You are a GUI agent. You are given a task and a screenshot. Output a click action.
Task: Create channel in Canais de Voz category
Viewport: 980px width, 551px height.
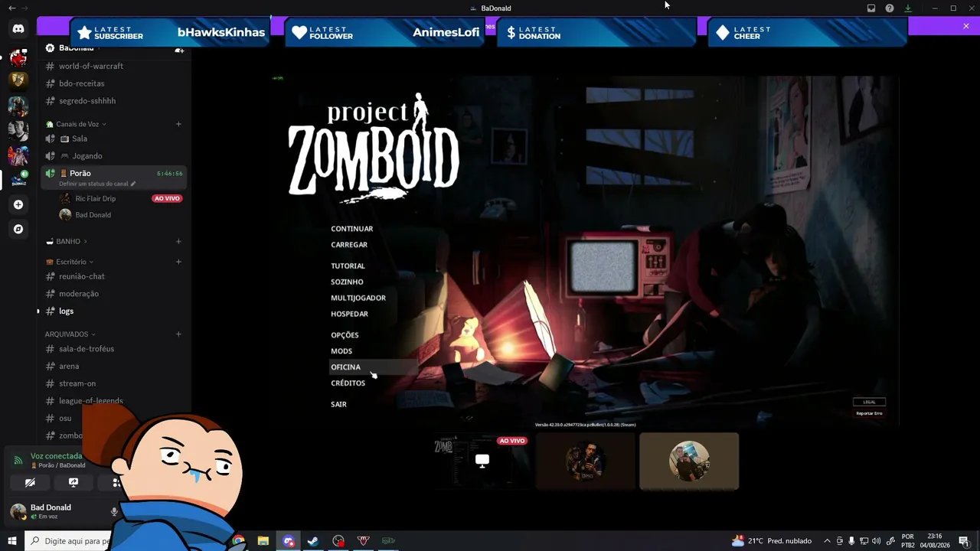click(178, 124)
